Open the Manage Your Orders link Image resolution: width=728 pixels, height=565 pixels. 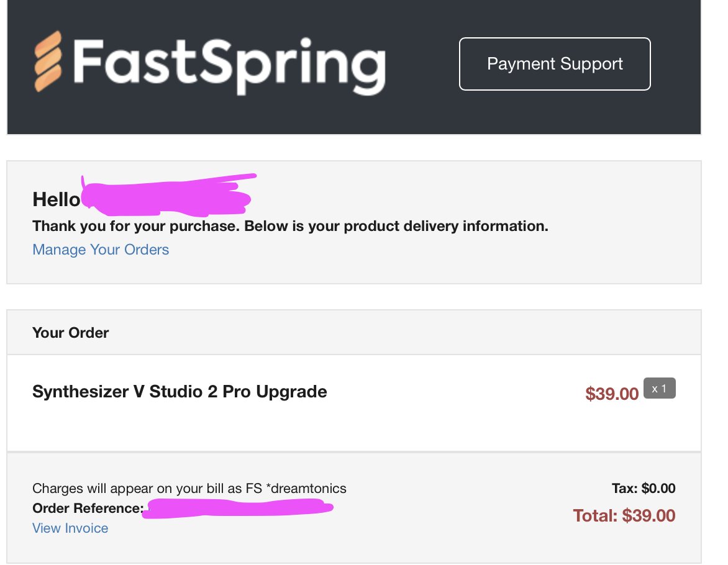[x=101, y=250]
